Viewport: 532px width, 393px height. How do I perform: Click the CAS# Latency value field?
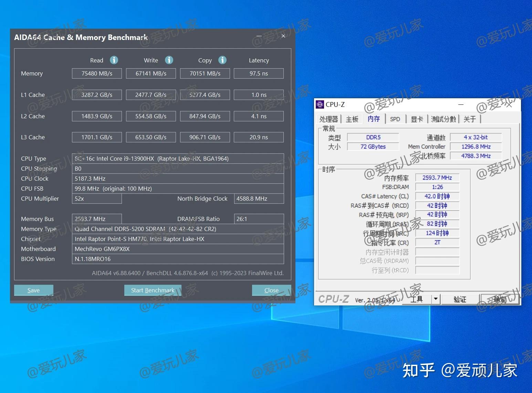click(x=437, y=196)
